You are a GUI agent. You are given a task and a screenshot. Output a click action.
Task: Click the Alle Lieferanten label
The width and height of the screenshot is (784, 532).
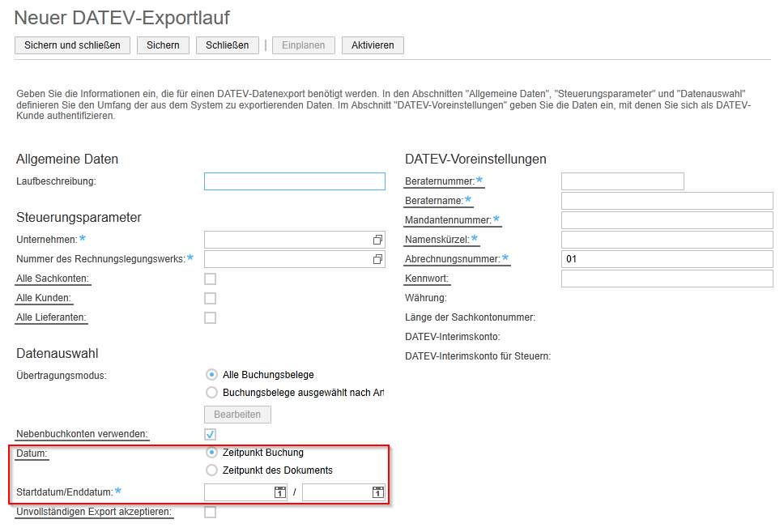(51, 317)
